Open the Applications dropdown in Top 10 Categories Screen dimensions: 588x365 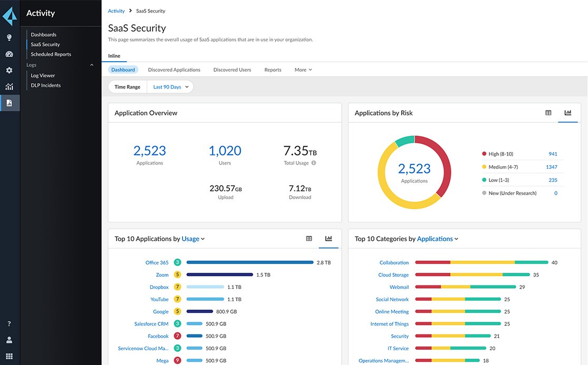[x=437, y=238]
